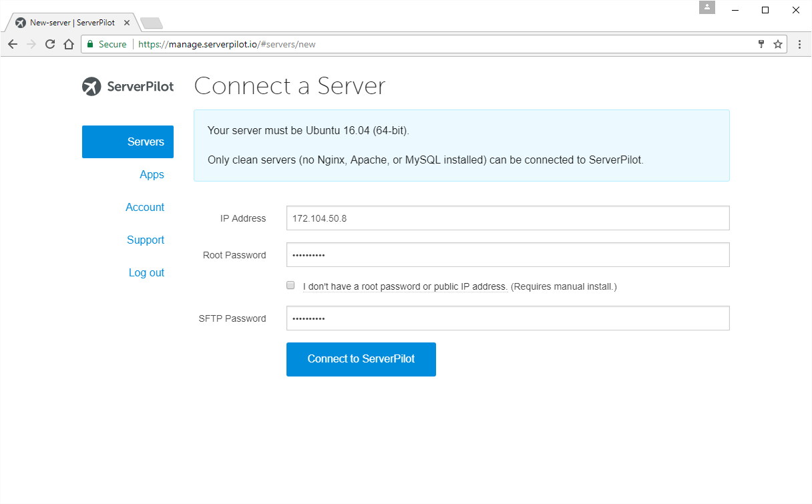Image resolution: width=812 pixels, height=504 pixels.
Task: Navigate to Apps in sidebar
Action: coord(152,174)
